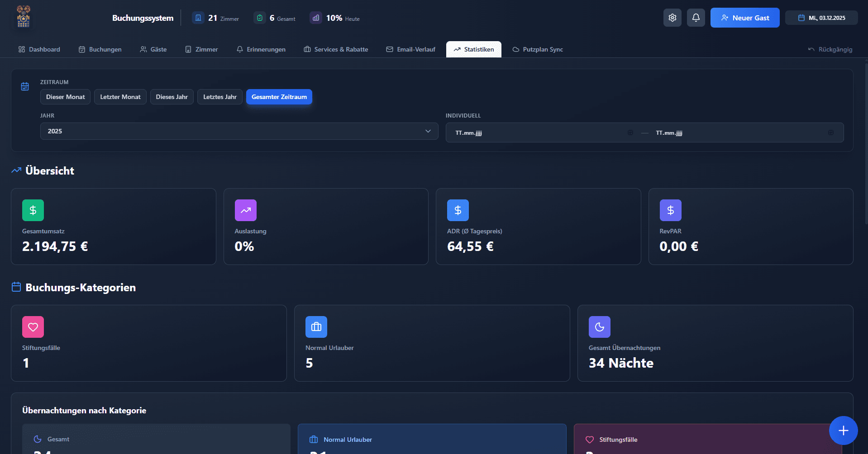
Task: Open the start date calendar picker
Action: pyautogui.click(x=630, y=132)
